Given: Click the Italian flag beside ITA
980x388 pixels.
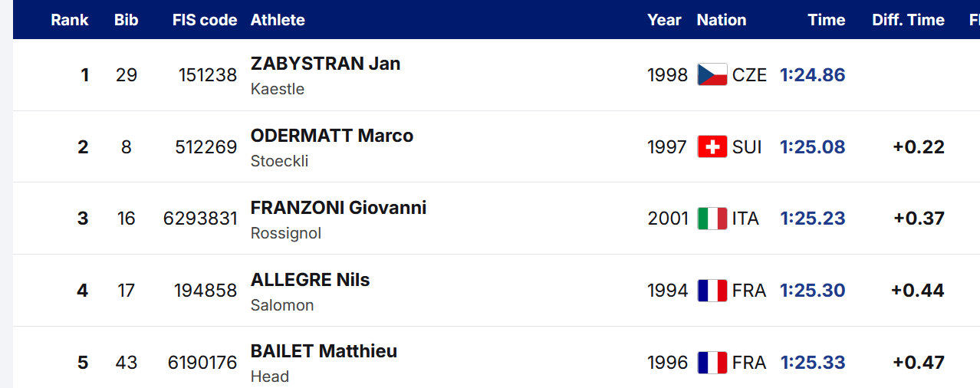Looking at the screenshot, I should [712, 219].
